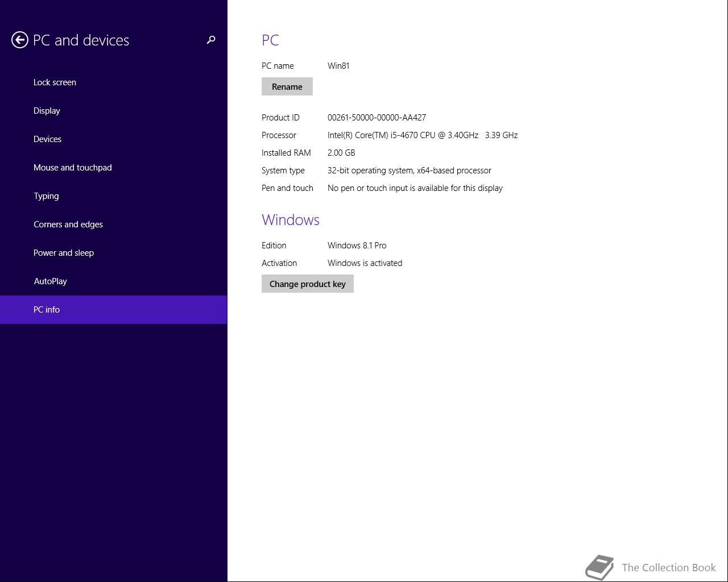Click the Rename button
728x582 pixels.
tap(287, 86)
